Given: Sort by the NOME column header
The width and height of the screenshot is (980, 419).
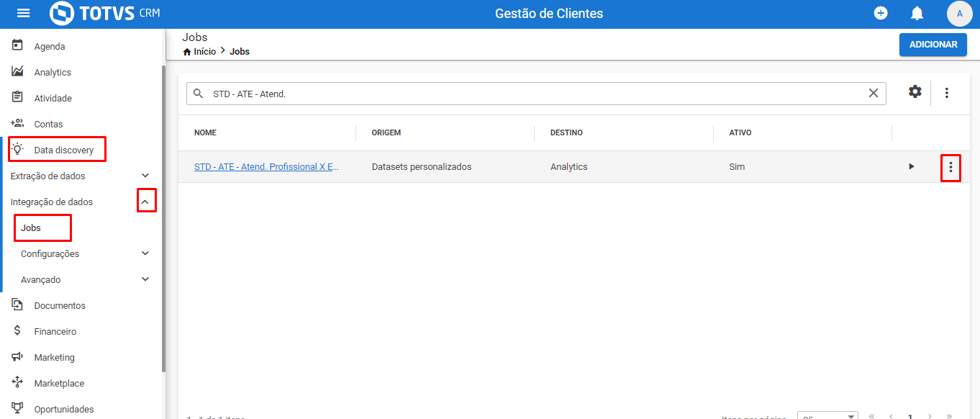Looking at the screenshot, I should [205, 132].
